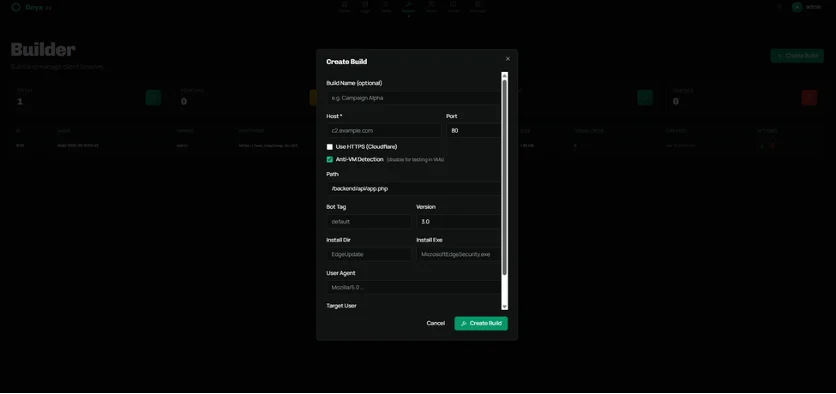Focus the Host field showing c2.example.com
836x394 pixels.
(383, 131)
